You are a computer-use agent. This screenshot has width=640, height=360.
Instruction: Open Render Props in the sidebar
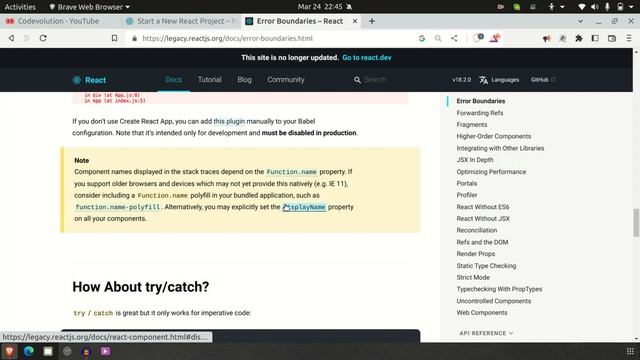click(x=476, y=253)
